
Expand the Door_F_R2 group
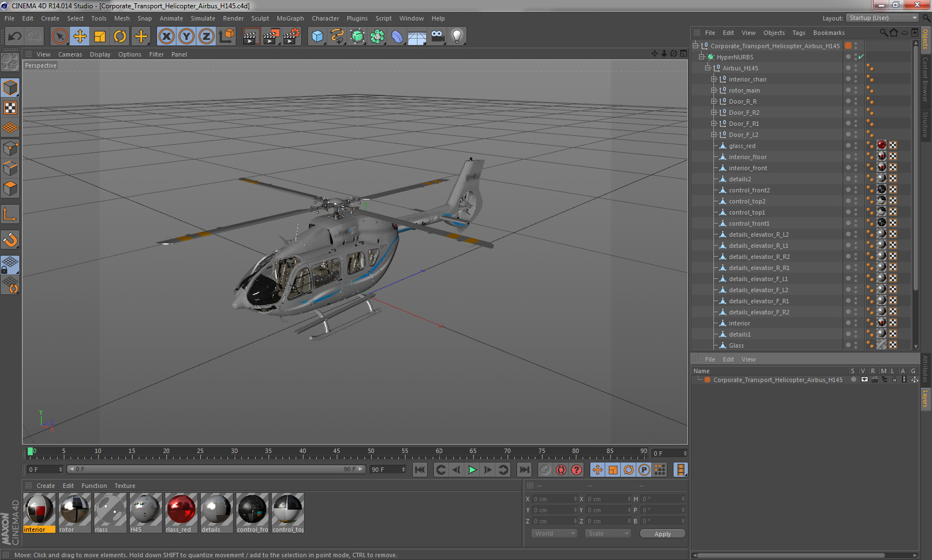tap(714, 113)
